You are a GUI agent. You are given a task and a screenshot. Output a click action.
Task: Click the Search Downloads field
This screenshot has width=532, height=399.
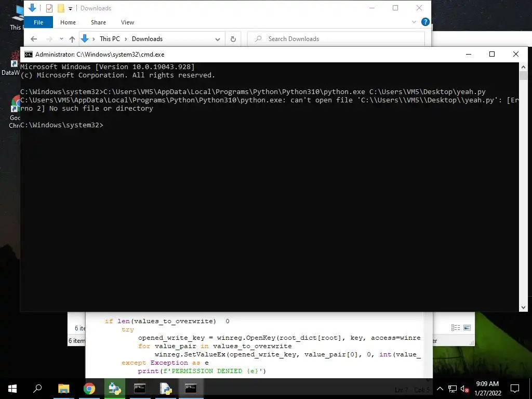[x=336, y=39]
